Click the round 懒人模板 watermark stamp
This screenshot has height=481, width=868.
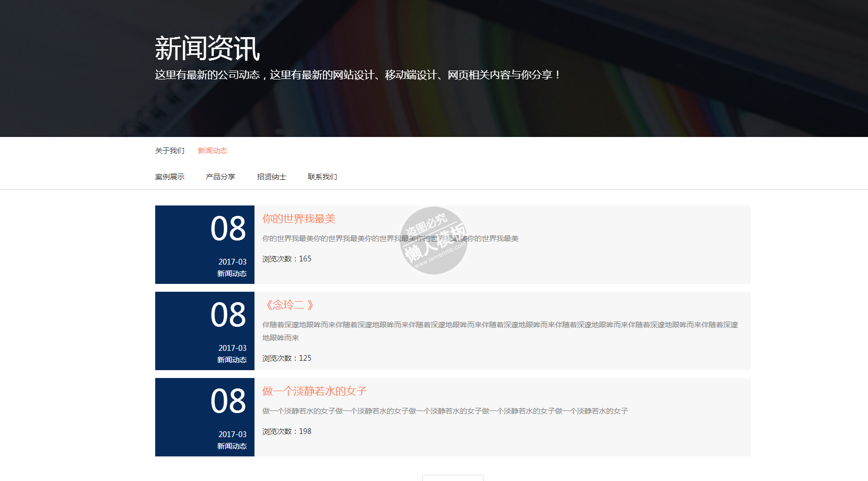(x=434, y=241)
